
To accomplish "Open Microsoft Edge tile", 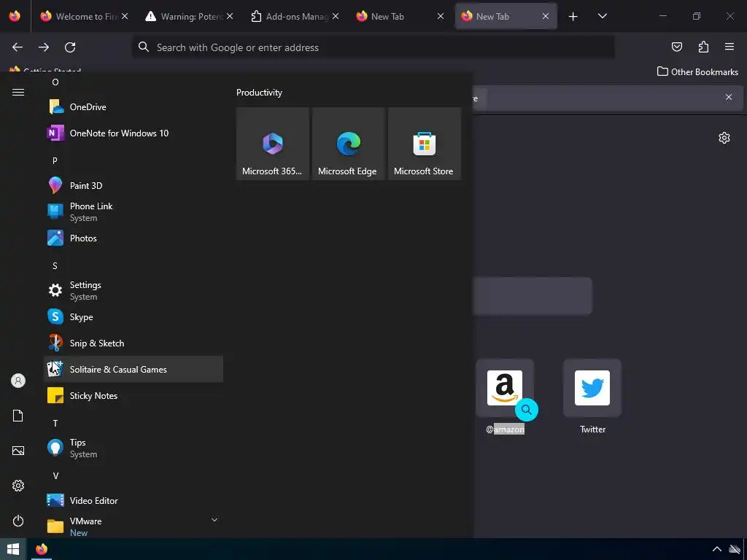I will click(348, 144).
